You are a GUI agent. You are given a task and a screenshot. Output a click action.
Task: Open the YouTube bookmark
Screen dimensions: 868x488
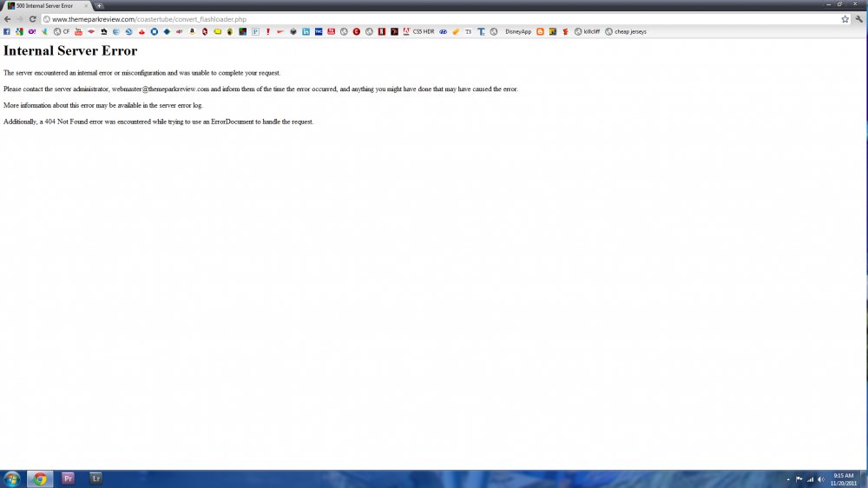(78, 32)
